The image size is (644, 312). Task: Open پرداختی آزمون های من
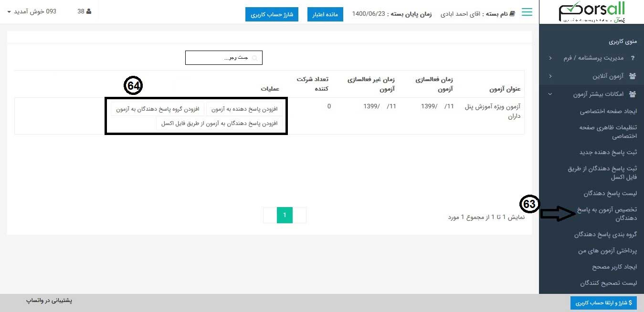click(x=608, y=250)
